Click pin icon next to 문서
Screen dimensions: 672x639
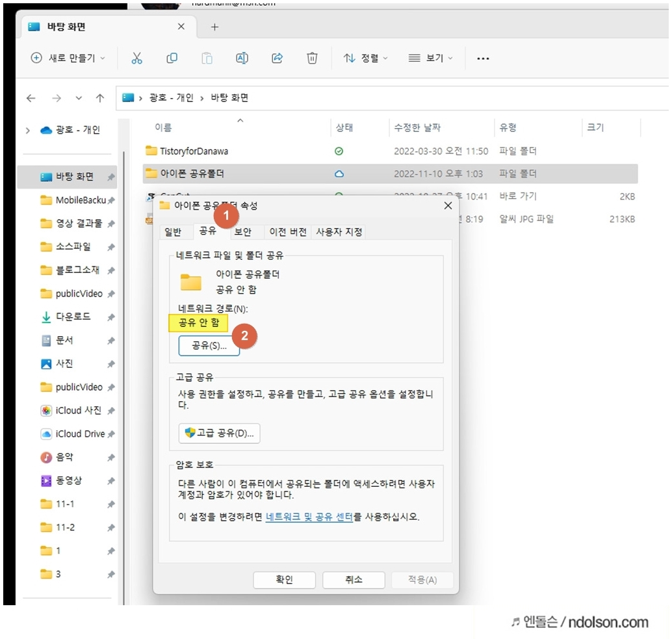(111, 341)
